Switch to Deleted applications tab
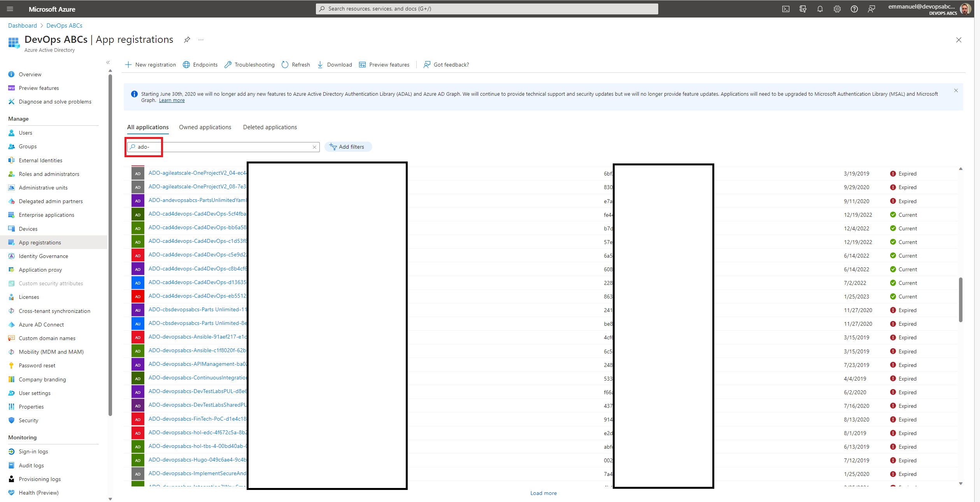Viewport: 980px width, 502px height. click(x=270, y=127)
